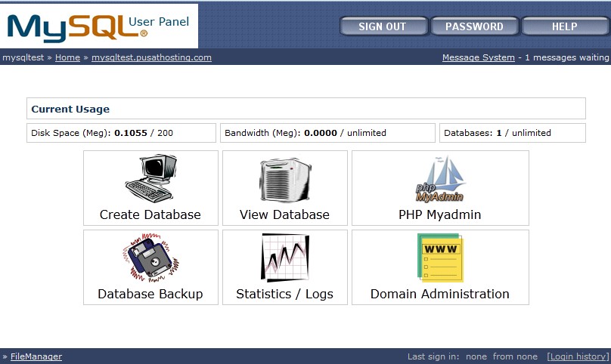Click the server icon for View Database

point(285,180)
